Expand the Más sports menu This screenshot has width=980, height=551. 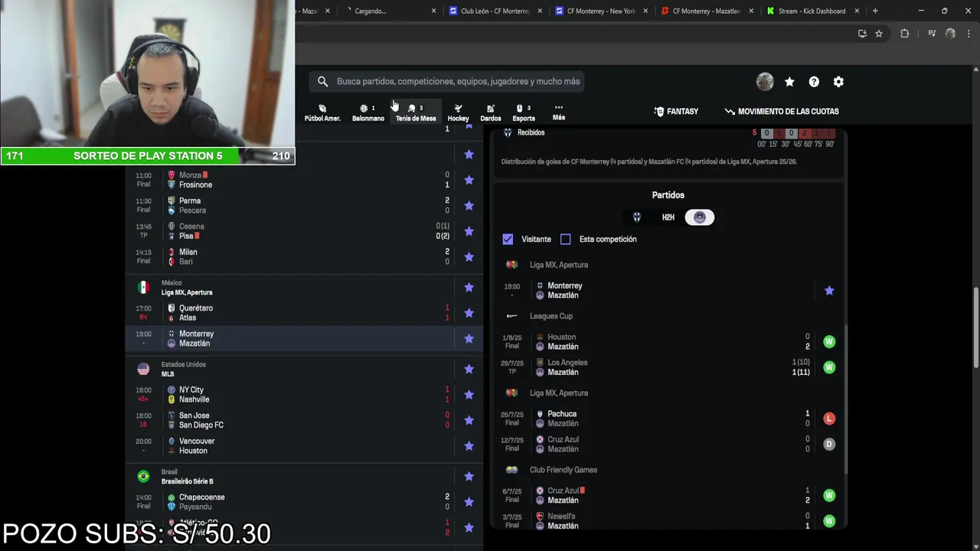pos(559,112)
